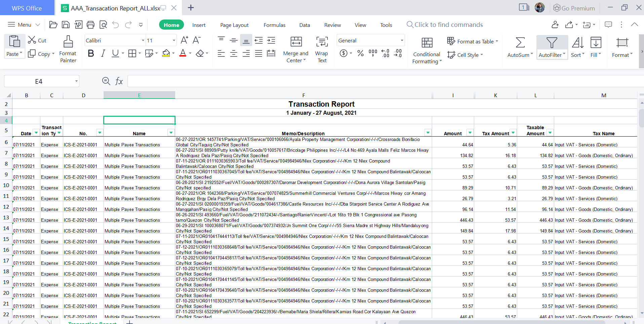Open the Amount column filter dropdown
Image resolution: width=644 pixels, height=324 pixels.
[x=470, y=133]
